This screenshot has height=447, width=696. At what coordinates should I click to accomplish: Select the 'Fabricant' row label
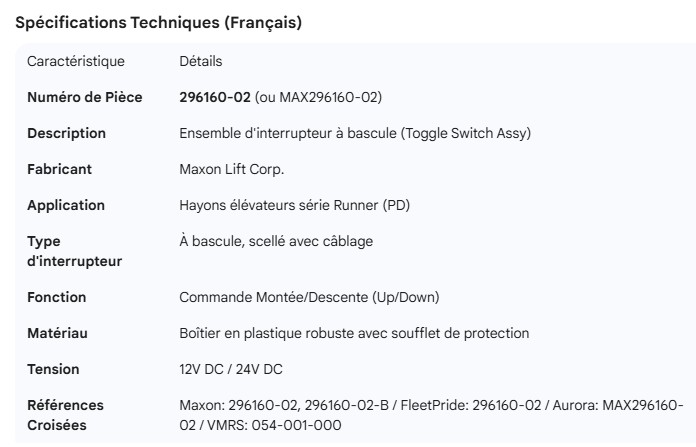(x=59, y=169)
